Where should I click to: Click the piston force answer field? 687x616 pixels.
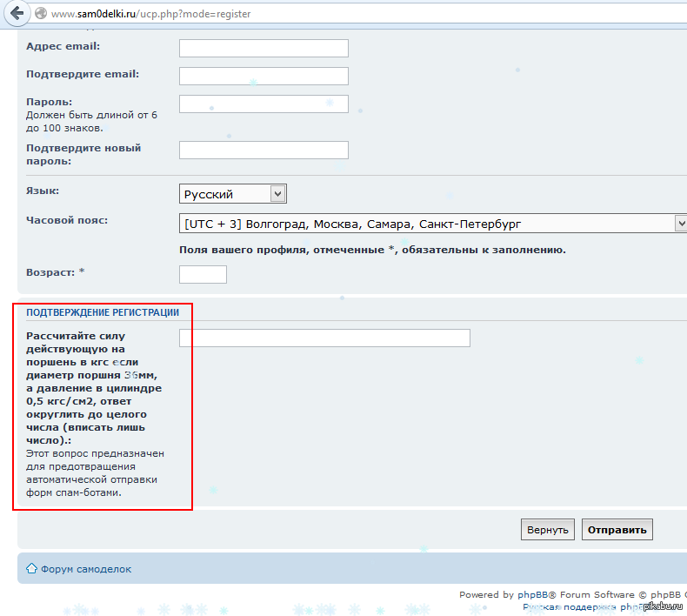[x=324, y=338]
